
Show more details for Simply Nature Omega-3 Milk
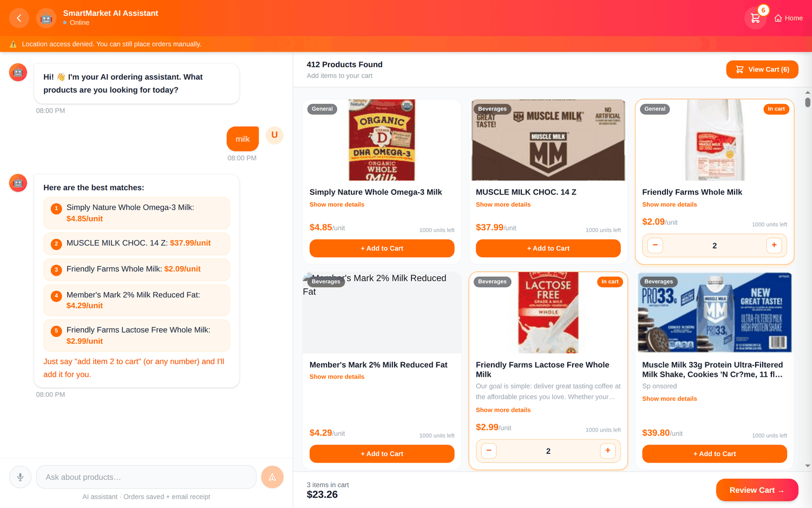[337, 205]
